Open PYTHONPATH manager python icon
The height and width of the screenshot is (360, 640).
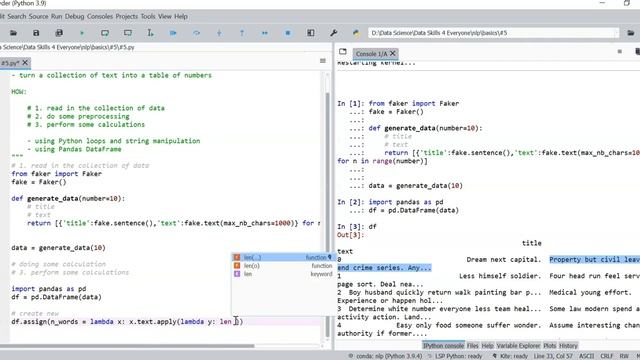click(x=356, y=33)
